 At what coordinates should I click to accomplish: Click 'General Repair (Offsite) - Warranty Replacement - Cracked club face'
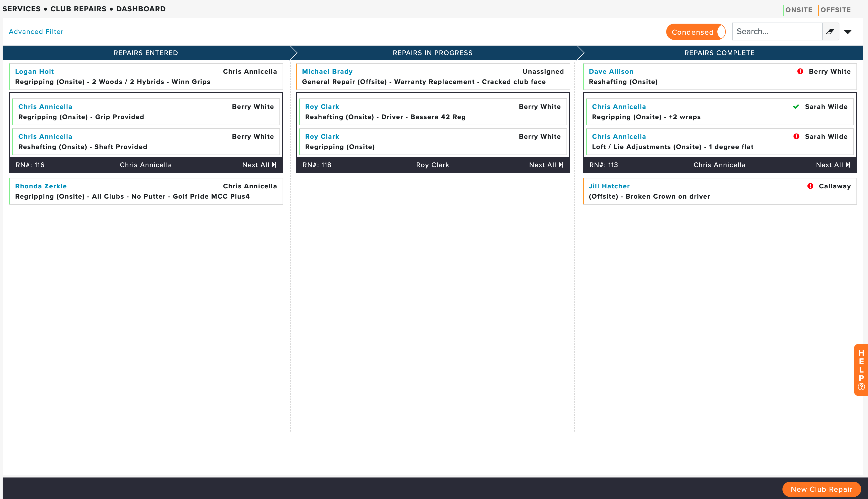(x=424, y=82)
